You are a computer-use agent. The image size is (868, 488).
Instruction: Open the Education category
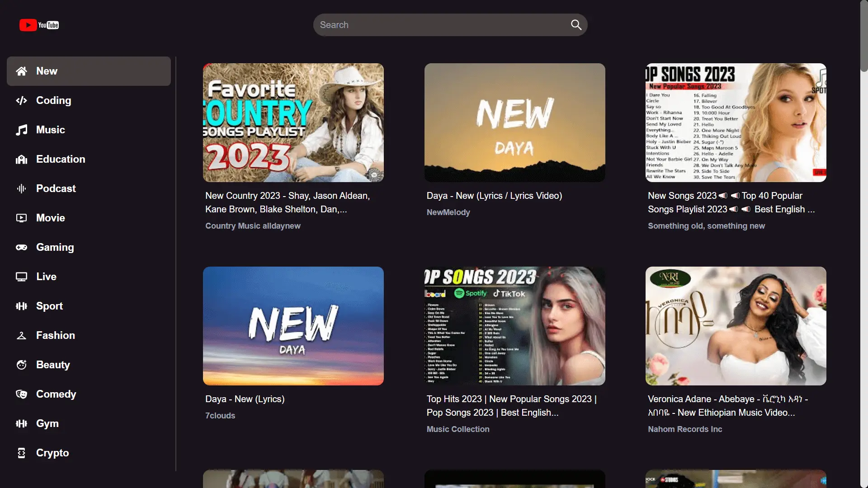[x=61, y=159]
